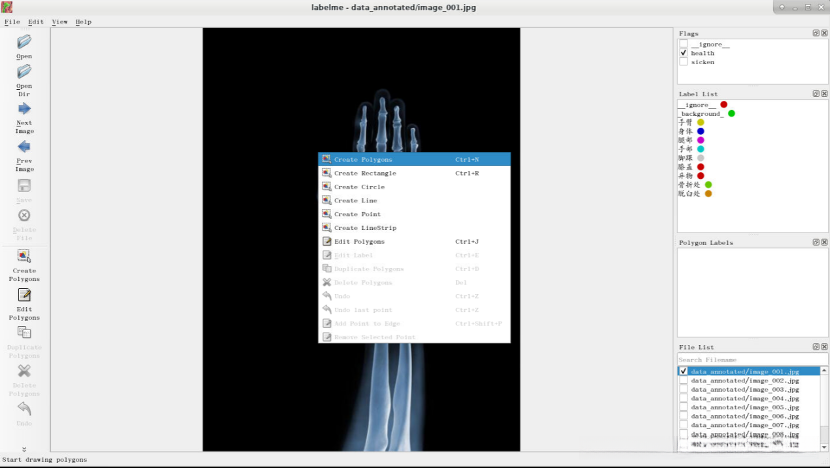Choose Create Rectangle from the context menu
Image resolution: width=830 pixels, height=468 pixels.
[414, 173]
